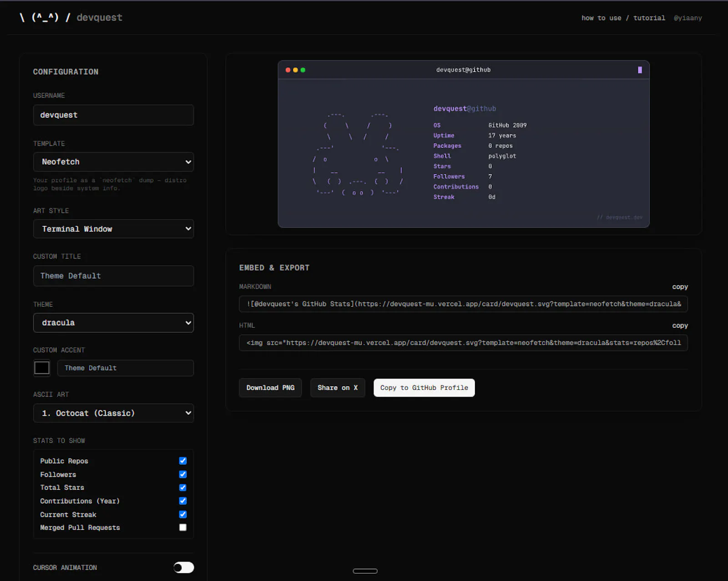
Task: Click the 'Streak' label in terminal preview
Action: [444, 197]
